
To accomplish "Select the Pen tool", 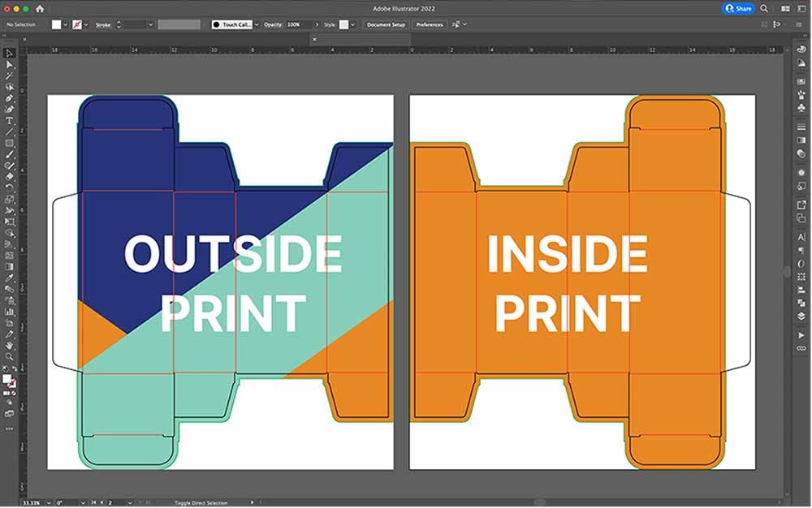I will click(9, 98).
